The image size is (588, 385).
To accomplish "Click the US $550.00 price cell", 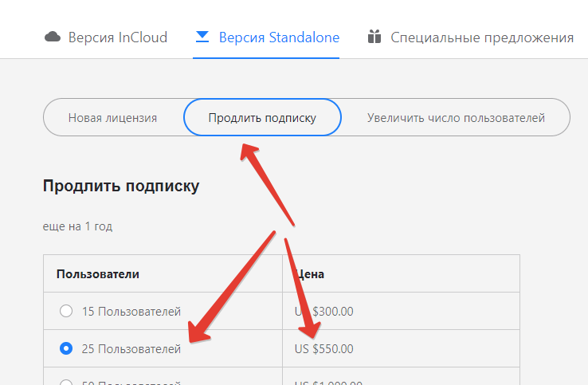I will coord(324,348).
